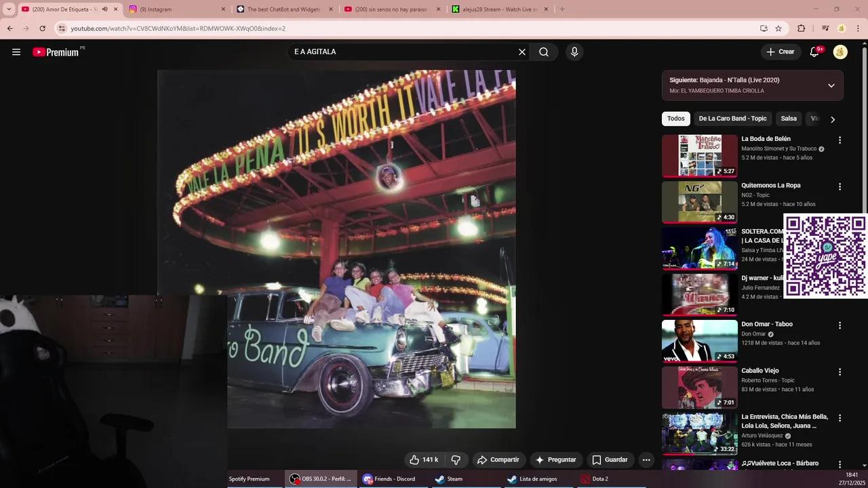This screenshot has width=868, height=488.
Task: Open the browser extensions puzzle icon
Action: (x=802, y=28)
